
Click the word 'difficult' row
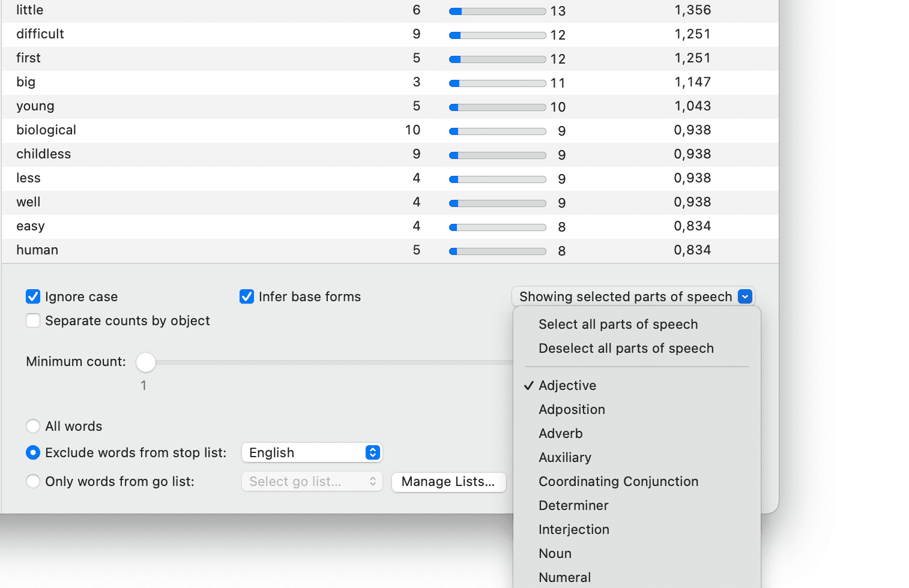click(390, 34)
